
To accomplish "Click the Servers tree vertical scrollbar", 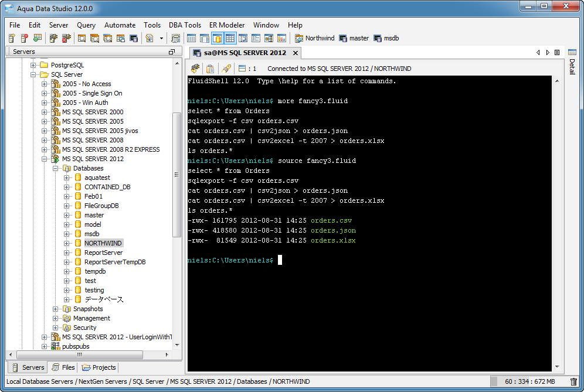I will [177, 175].
